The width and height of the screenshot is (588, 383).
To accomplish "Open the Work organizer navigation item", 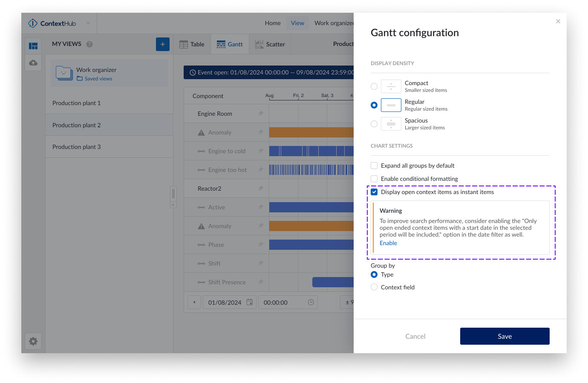I will 334,23.
